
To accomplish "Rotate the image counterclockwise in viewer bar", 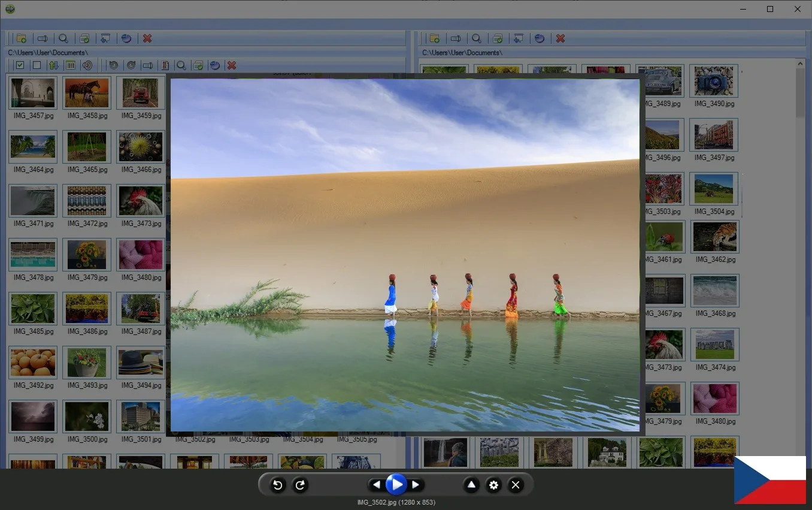I will coord(277,485).
